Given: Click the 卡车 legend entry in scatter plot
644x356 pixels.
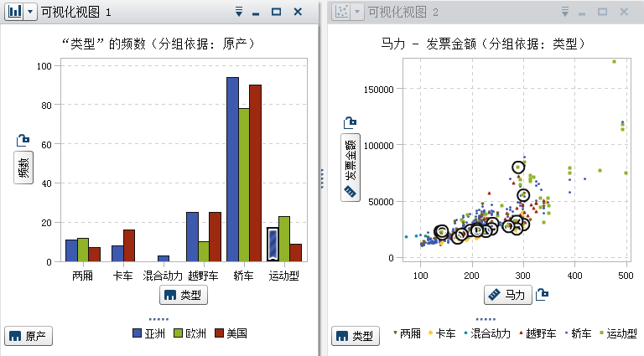Looking at the screenshot, I should click(x=442, y=333).
